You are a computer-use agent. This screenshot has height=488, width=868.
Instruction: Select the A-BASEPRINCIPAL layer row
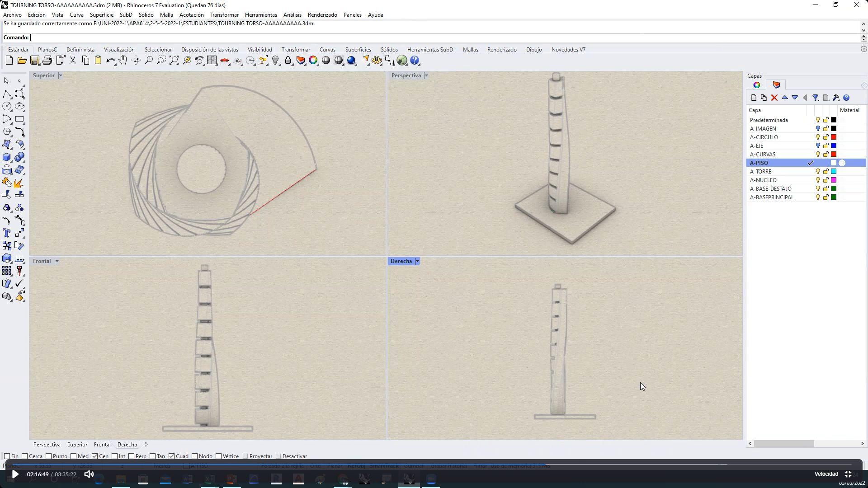pyautogui.click(x=806, y=197)
